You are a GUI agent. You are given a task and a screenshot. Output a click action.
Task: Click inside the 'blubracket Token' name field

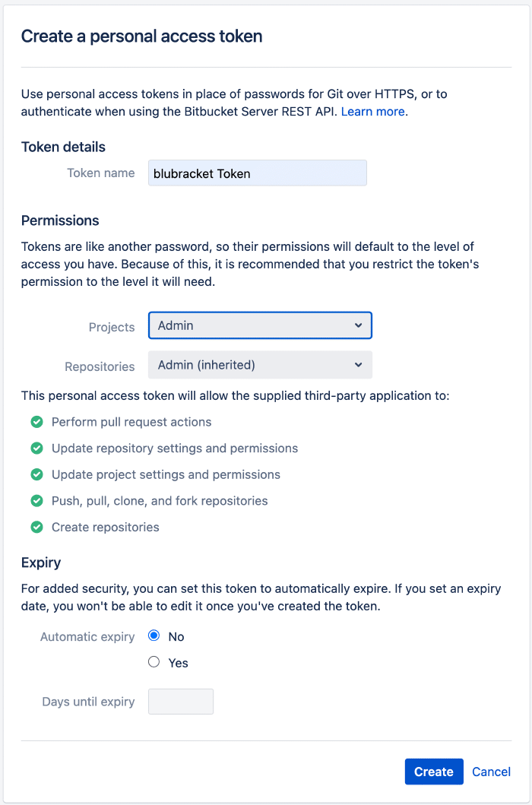(x=260, y=173)
